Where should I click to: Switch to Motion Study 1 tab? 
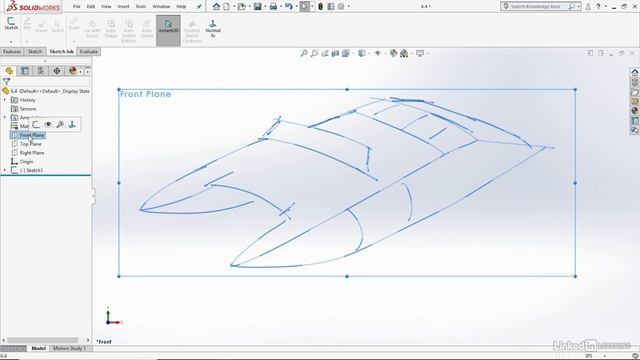tap(69, 349)
